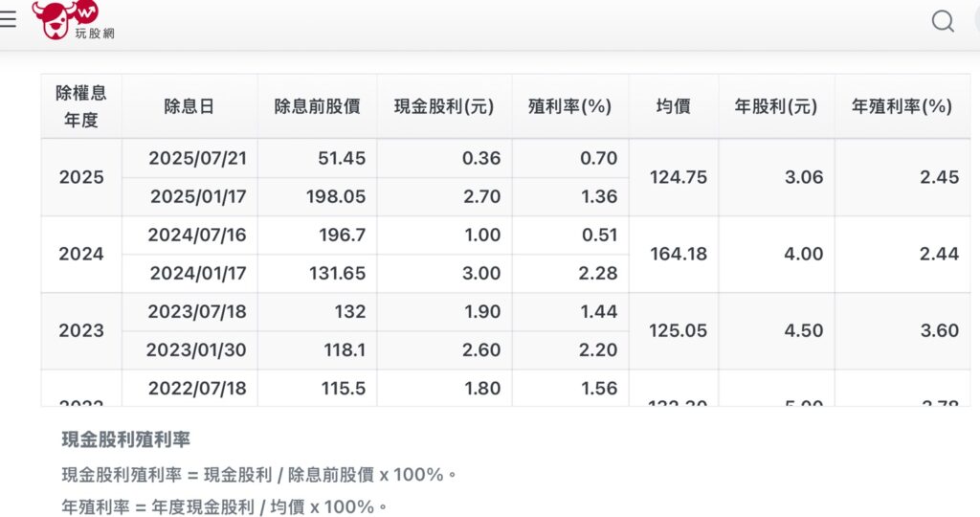Select the 年殖利率(%) column header
The width and height of the screenshot is (980, 517).
click(902, 106)
